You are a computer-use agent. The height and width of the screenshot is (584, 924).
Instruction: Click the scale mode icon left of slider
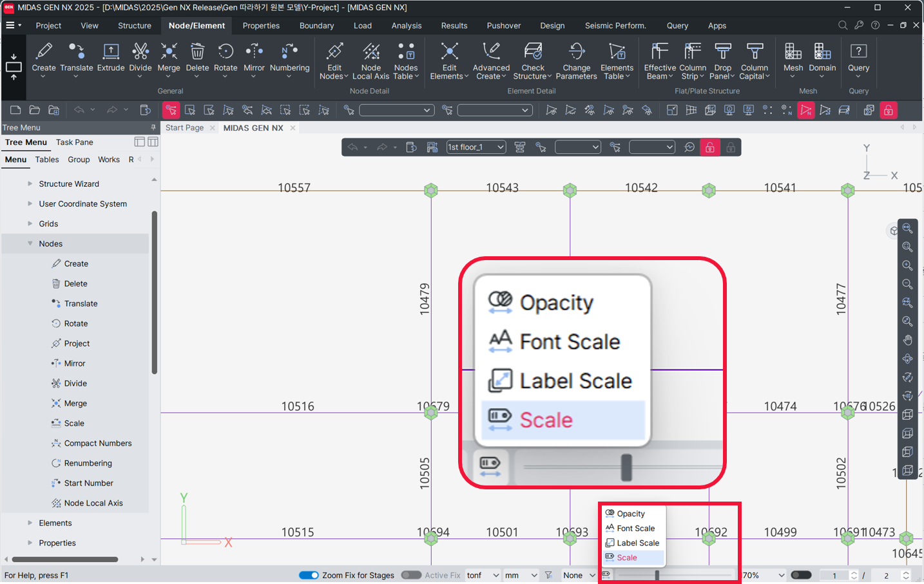pos(606,574)
